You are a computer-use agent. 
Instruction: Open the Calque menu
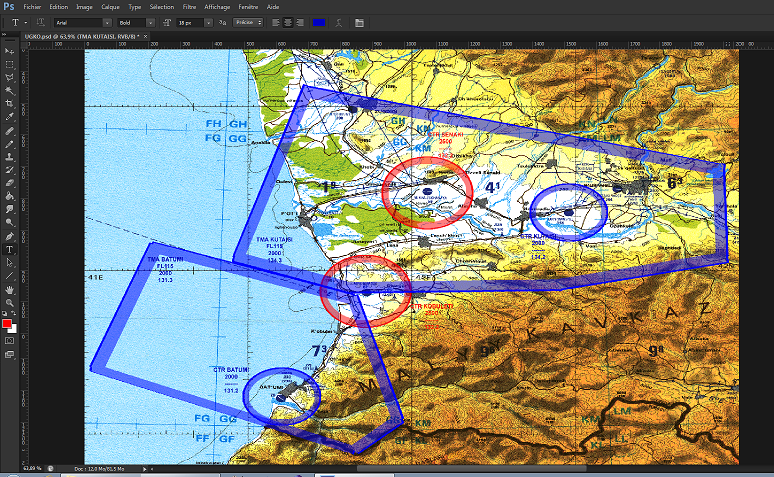(x=111, y=7)
